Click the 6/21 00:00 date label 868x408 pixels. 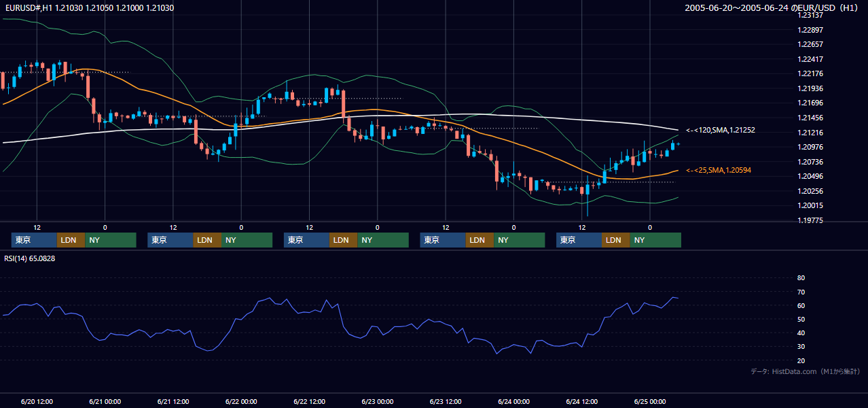pyautogui.click(x=105, y=401)
